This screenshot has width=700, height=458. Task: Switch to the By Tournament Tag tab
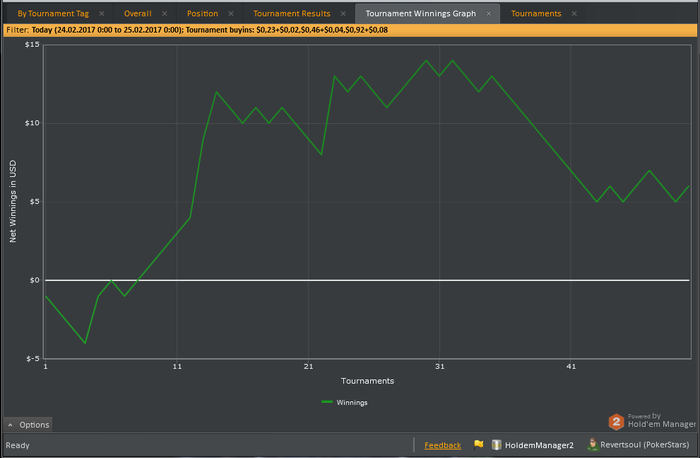pos(53,14)
